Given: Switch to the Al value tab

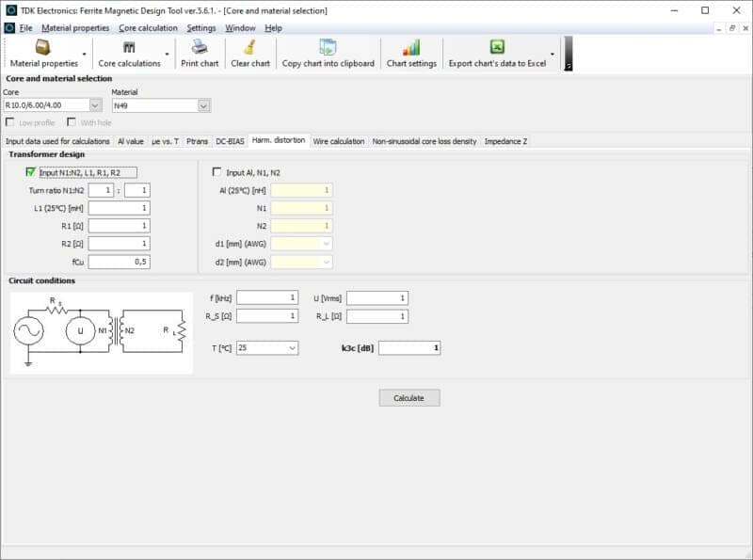Looking at the screenshot, I should tap(131, 141).
